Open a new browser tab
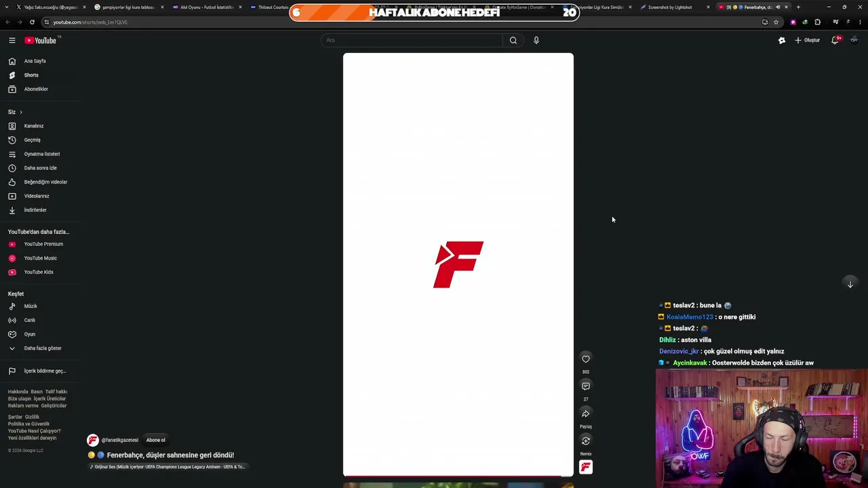 [x=798, y=7]
